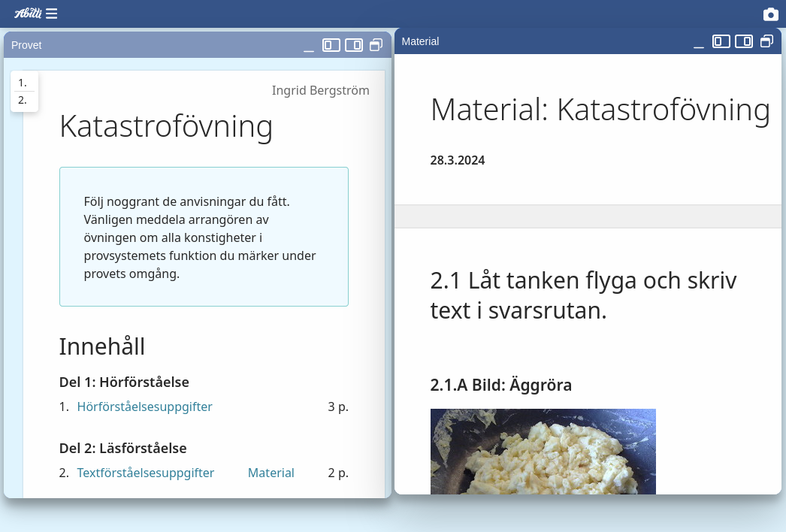Click the Abitti logo
This screenshot has height=532, width=786.
[28, 14]
